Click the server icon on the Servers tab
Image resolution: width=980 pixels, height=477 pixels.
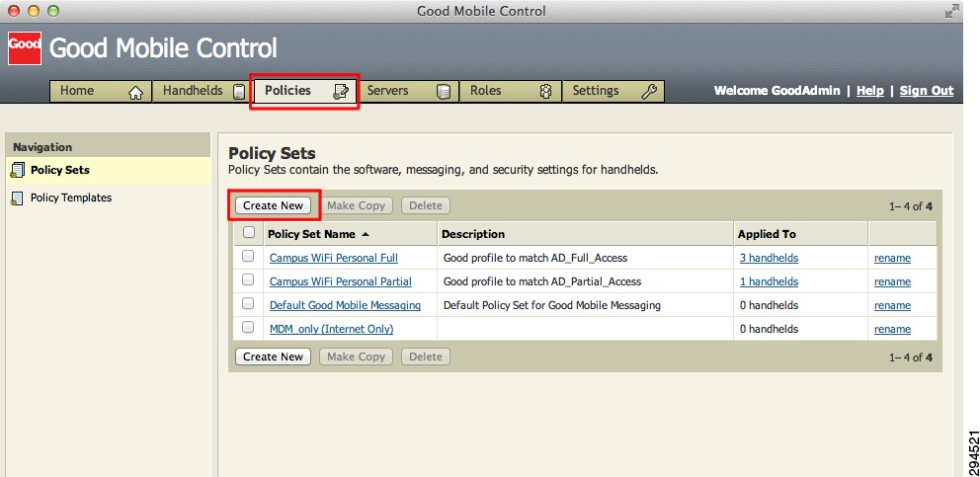click(444, 92)
